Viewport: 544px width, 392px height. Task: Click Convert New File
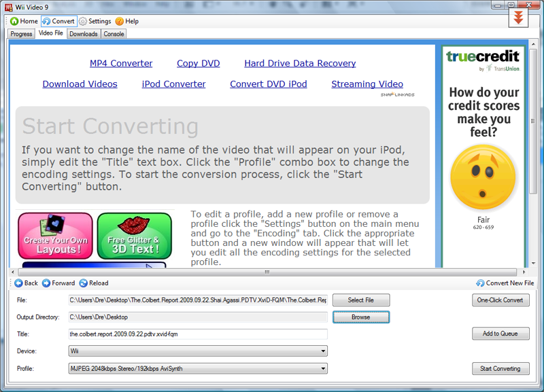(x=505, y=283)
